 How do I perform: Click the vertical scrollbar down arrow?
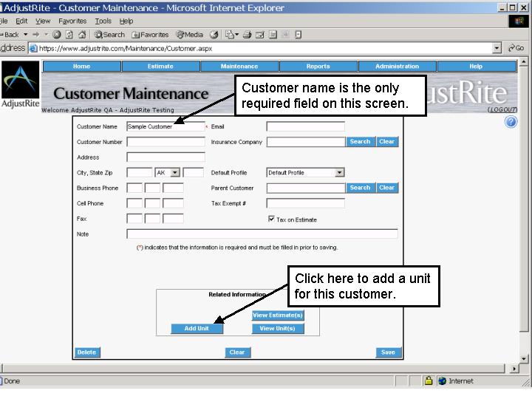(524, 358)
